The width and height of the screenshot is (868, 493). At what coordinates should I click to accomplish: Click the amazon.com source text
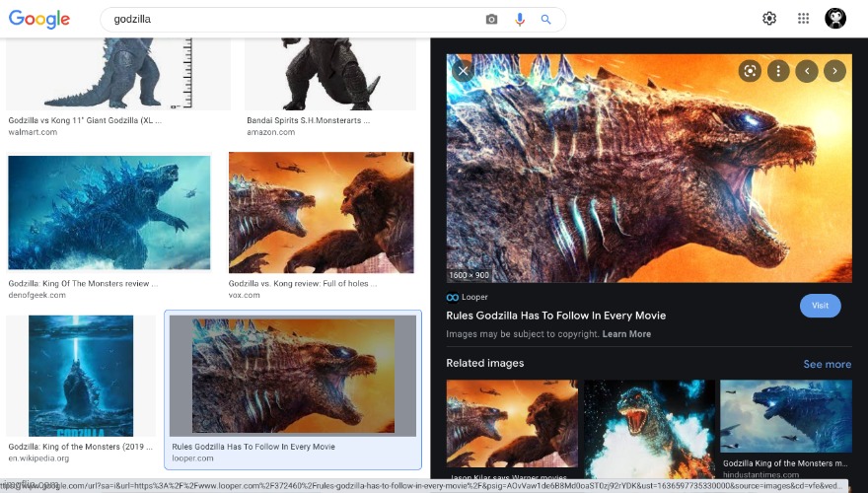point(270,132)
